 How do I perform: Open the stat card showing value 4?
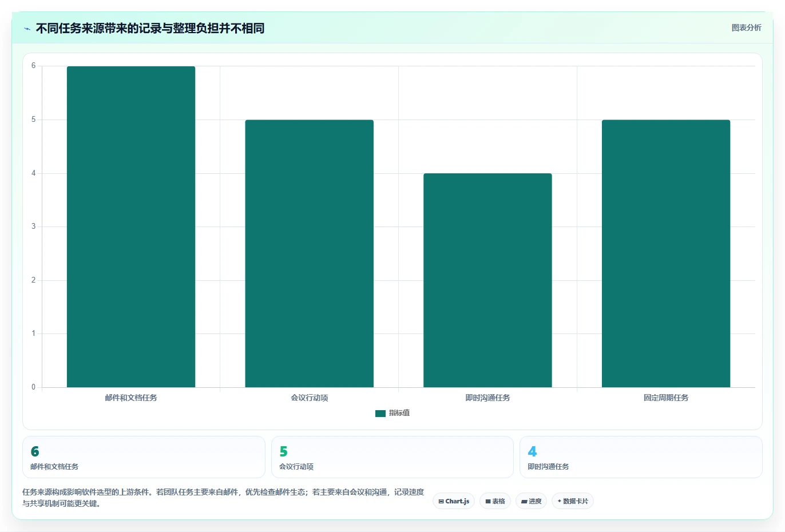point(641,457)
